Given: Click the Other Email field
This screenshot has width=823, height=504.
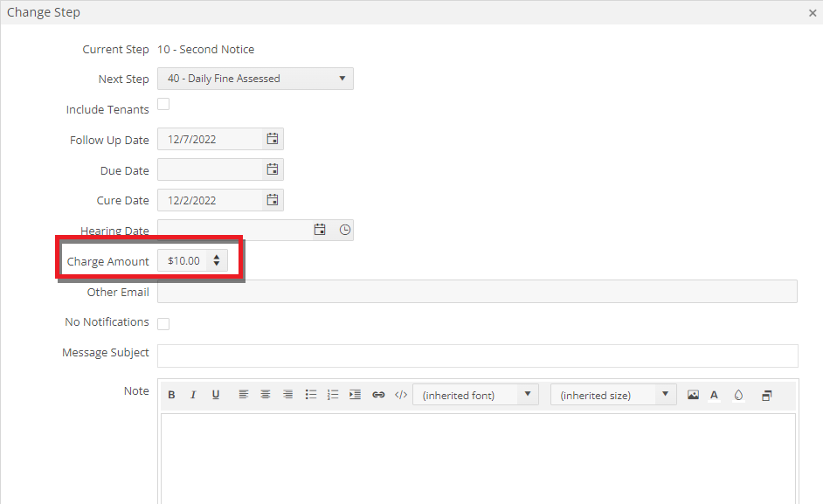Looking at the screenshot, I should (477, 292).
